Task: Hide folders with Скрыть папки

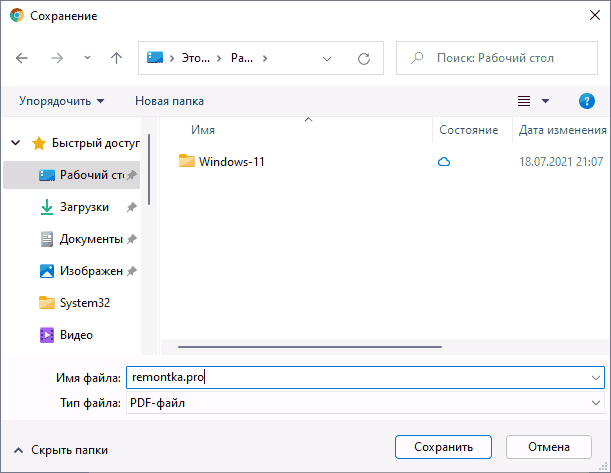Action: (x=60, y=450)
